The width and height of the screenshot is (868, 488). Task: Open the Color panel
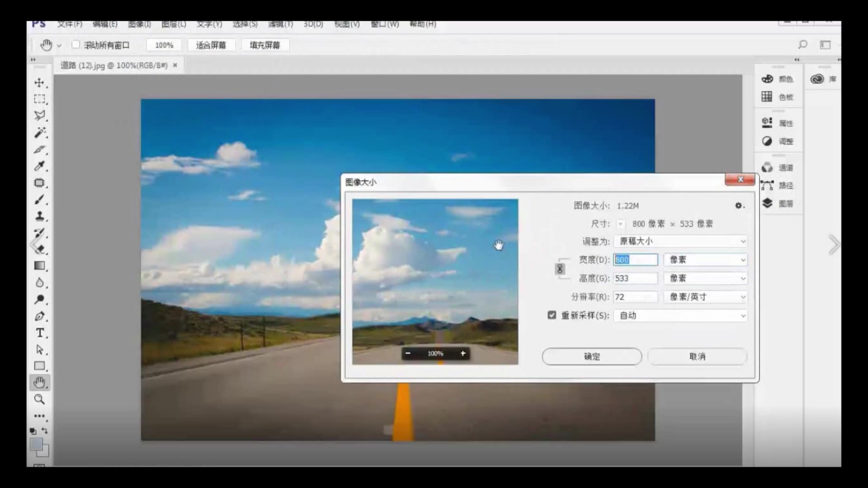(x=777, y=79)
